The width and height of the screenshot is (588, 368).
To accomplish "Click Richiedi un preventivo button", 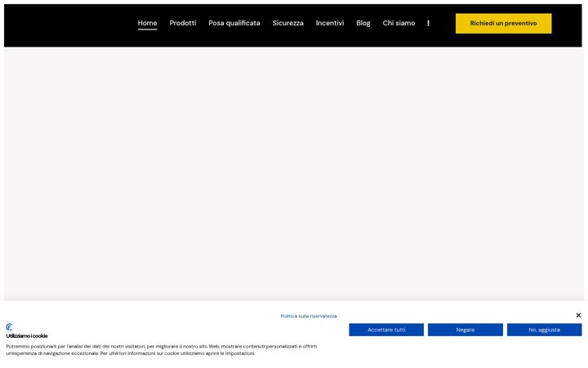I will click(503, 23).
